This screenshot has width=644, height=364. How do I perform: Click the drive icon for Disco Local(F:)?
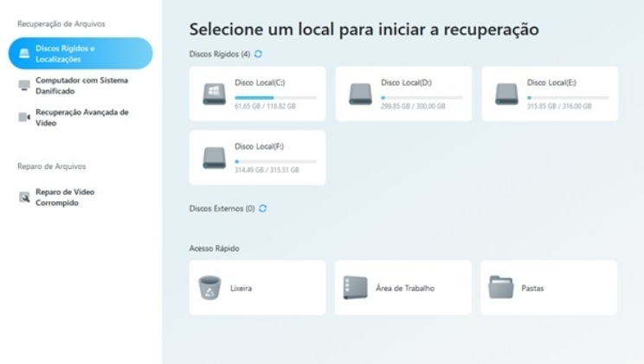pyautogui.click(x=214, y=158)
